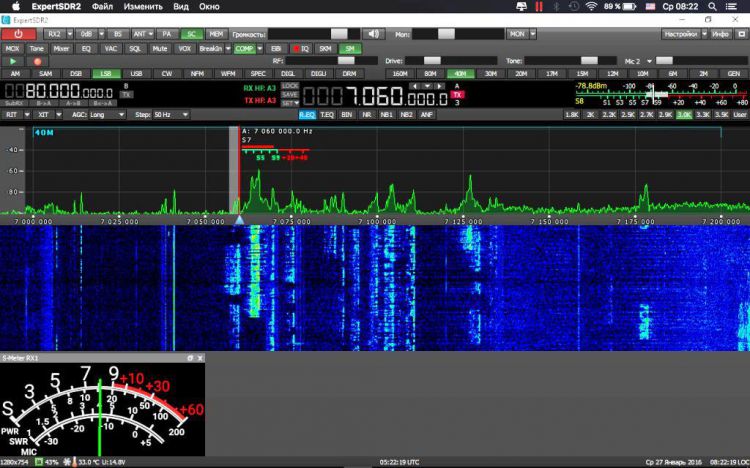Toggle the IQ recording button with red dot

pos(301,48)
